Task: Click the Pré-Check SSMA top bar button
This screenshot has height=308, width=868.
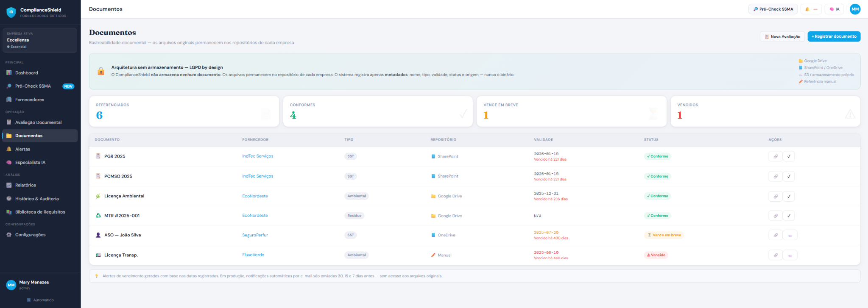Action: pyautogui.click(x=773, y=9)
